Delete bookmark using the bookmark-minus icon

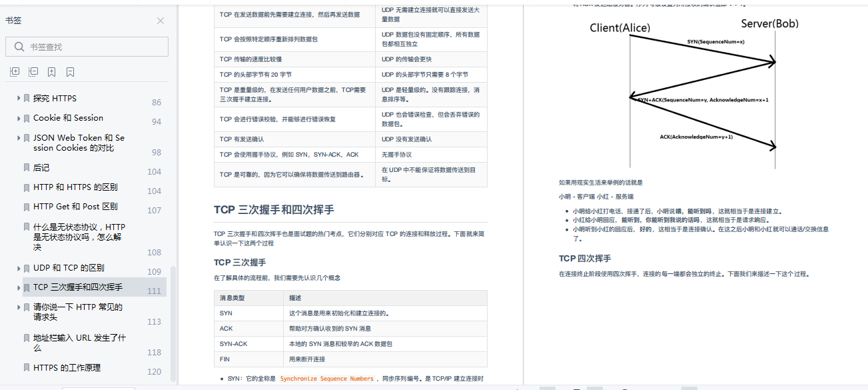coord(70,72)
